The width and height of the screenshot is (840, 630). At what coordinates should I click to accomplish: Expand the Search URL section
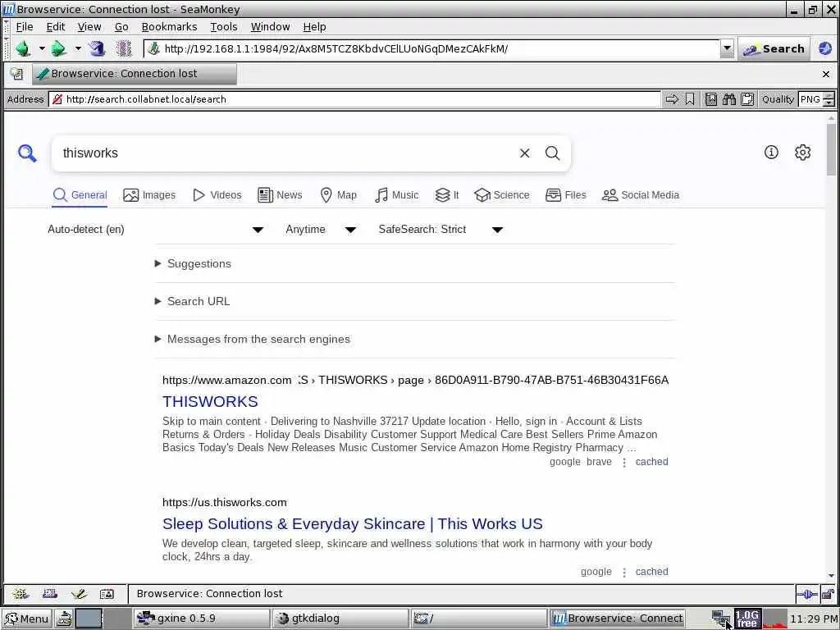pyautogui.click(x=192, y=301)
